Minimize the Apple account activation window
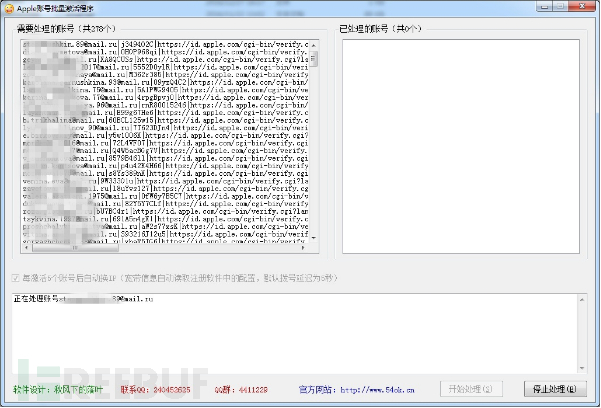The width and height of the screenshot is (601, 408). click(x=545, y=7)
